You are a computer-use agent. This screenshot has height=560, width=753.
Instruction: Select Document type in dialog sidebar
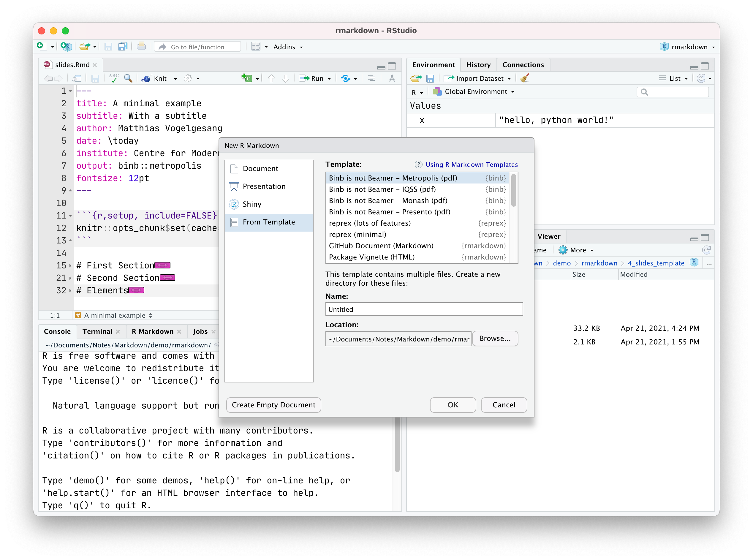coord(269,168)
